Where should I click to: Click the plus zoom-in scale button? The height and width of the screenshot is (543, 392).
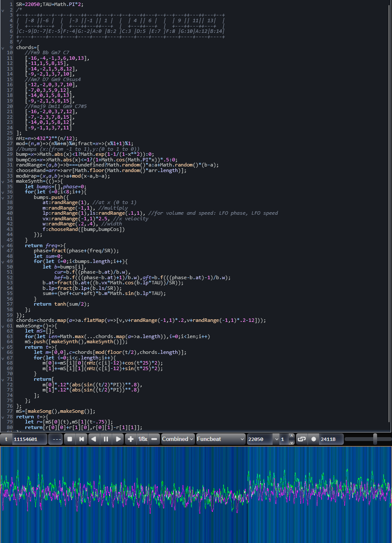click(x=131, y=439)
